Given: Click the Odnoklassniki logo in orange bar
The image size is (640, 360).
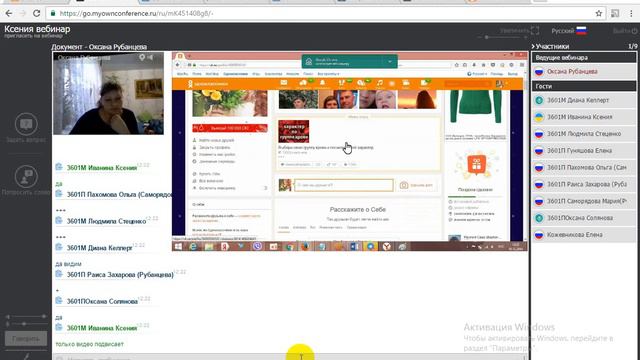Looking at the screenshot, I should pos(208,84).
